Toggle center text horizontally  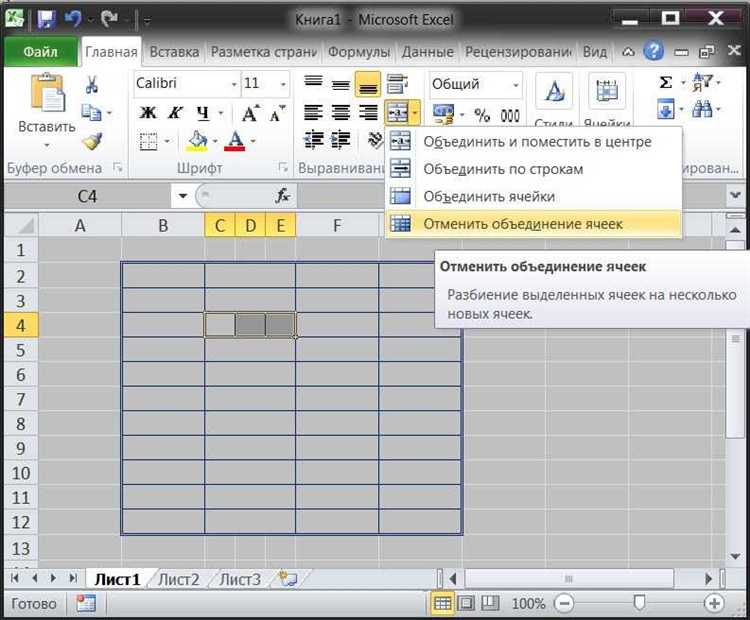341,113
